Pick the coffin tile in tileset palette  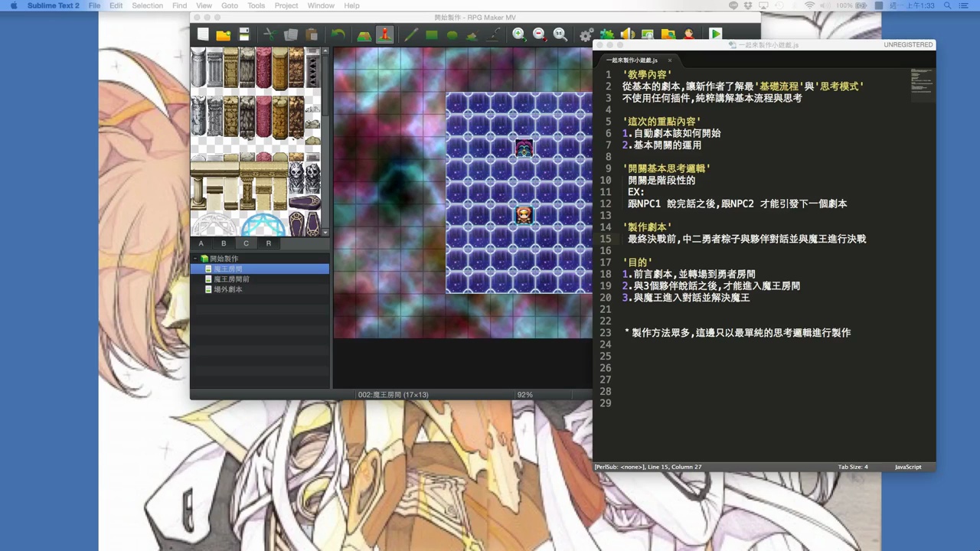tap(304, 202)
